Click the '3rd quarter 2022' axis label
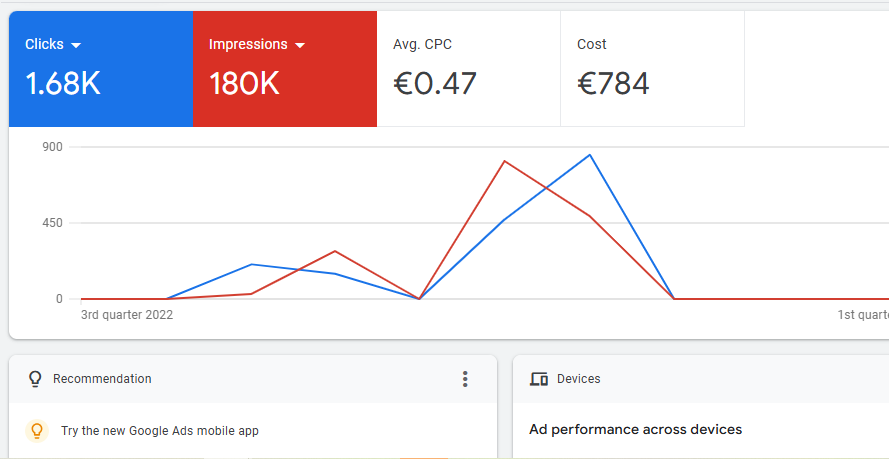 coord(127,314)
